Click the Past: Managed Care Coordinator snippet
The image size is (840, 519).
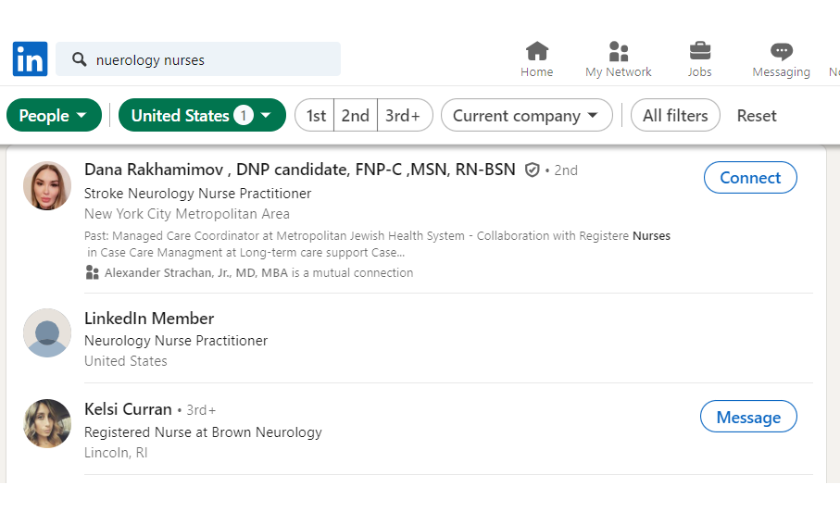coord(377,244)
